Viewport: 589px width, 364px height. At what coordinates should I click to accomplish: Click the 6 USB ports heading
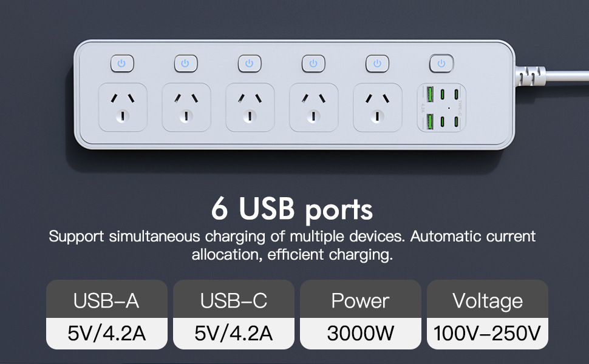tap(292, 209)
